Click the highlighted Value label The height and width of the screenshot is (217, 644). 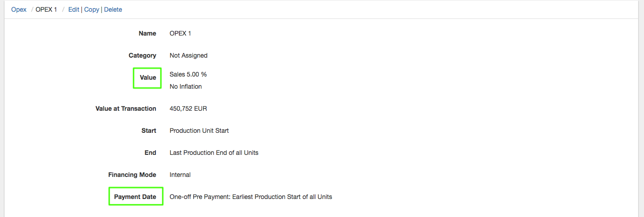coord(148,77)
